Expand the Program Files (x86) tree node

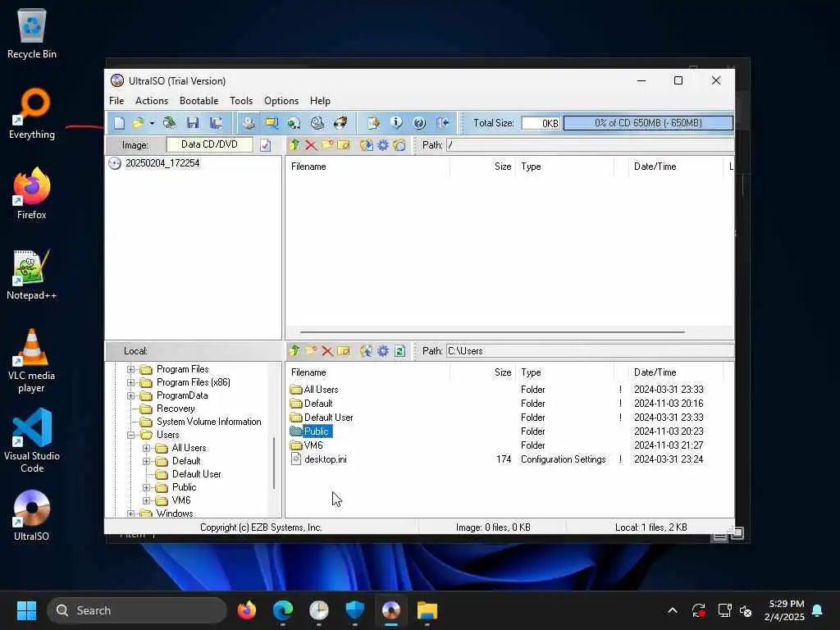tap(130, 382)
